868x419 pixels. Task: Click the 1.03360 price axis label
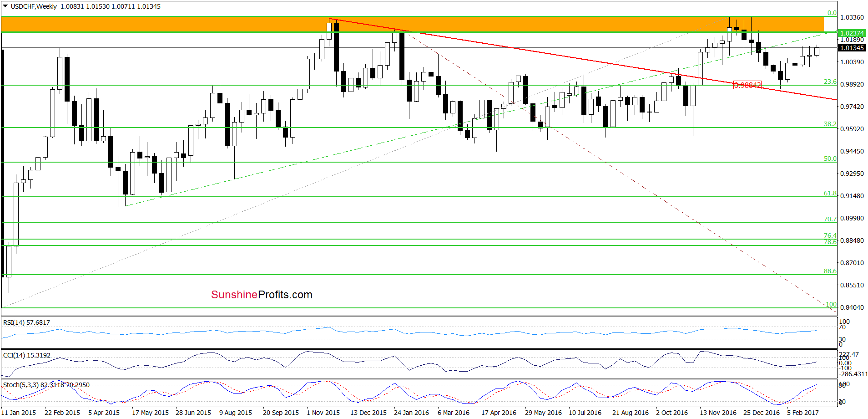(852, 17)
